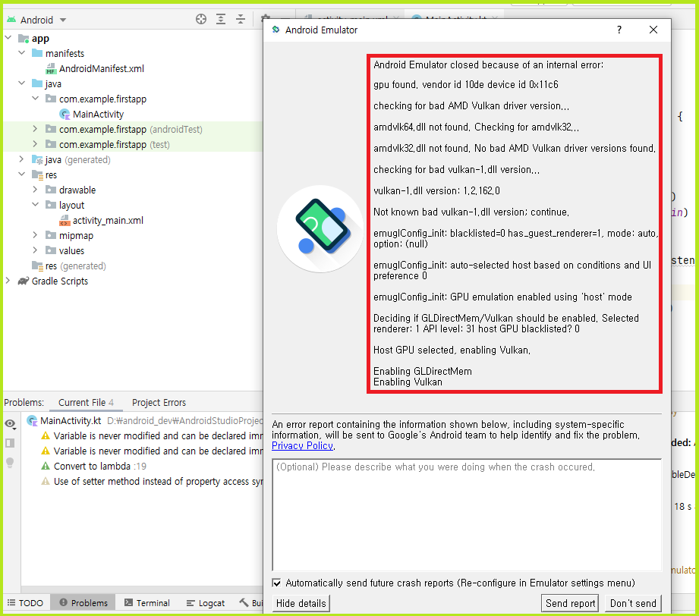This screenshot has height=616, width=699.
Task: Click 'Host GPU selected, enabling Vulkan.' line
Action: click(452, 350)
